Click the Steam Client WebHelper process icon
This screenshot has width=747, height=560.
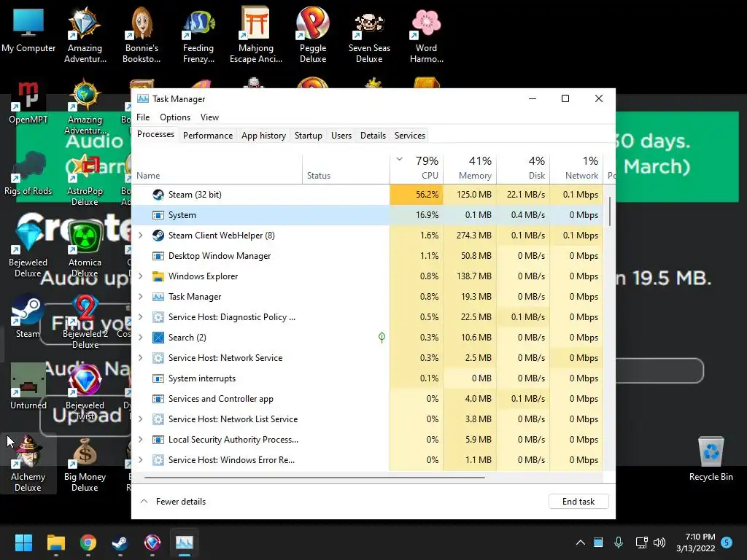[158, 236]
